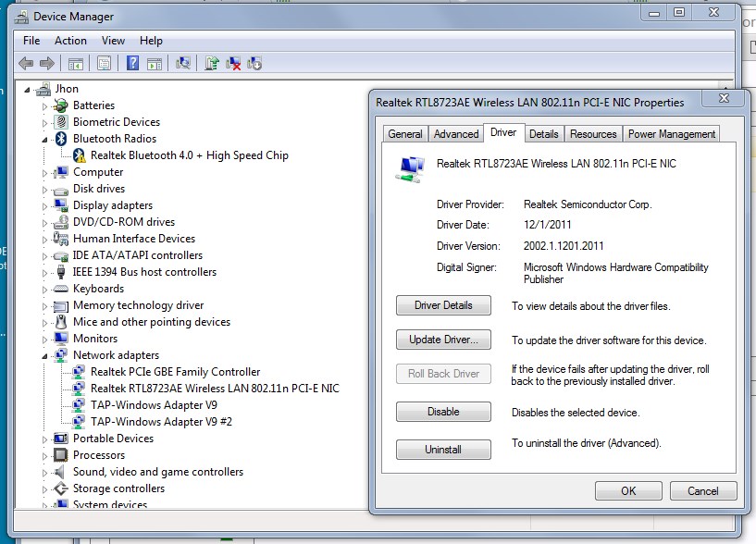Expand the Portable Devices node arrow
756x544 pixels.
[44, 439]
